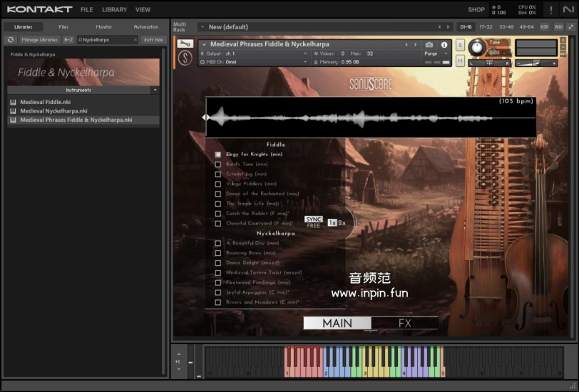The image size is (579, 392).
Task: Click the minimize rack view icon
Action: tap(571, 27)
